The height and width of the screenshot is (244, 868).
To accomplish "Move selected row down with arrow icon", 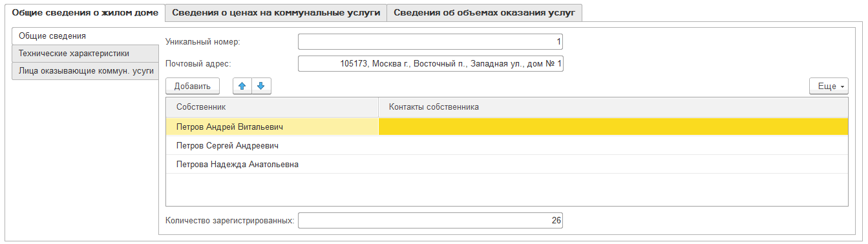I will (261, 86).
